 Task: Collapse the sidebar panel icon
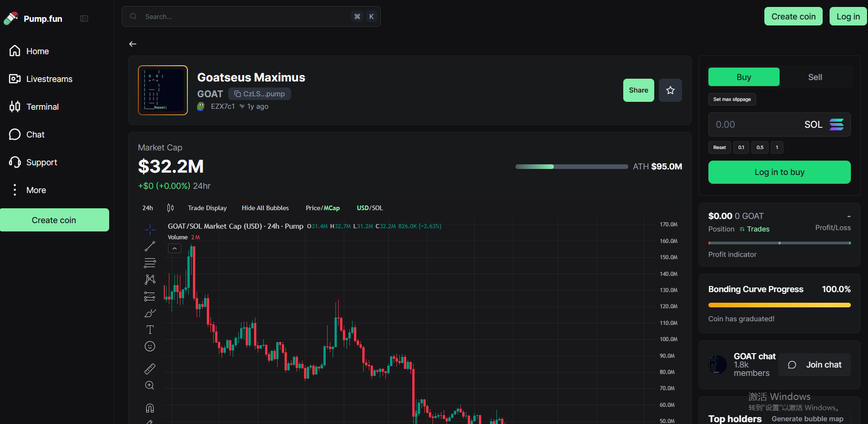(x=84, y=19)
